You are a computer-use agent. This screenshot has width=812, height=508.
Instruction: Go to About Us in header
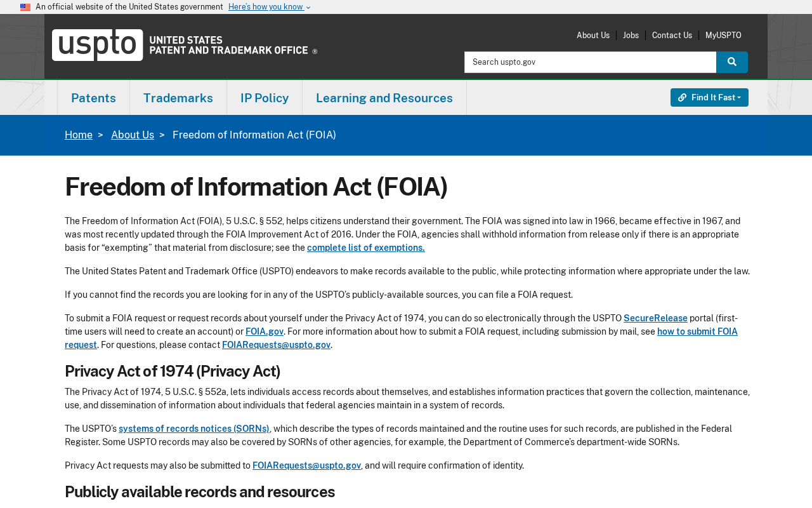point(593,36)
